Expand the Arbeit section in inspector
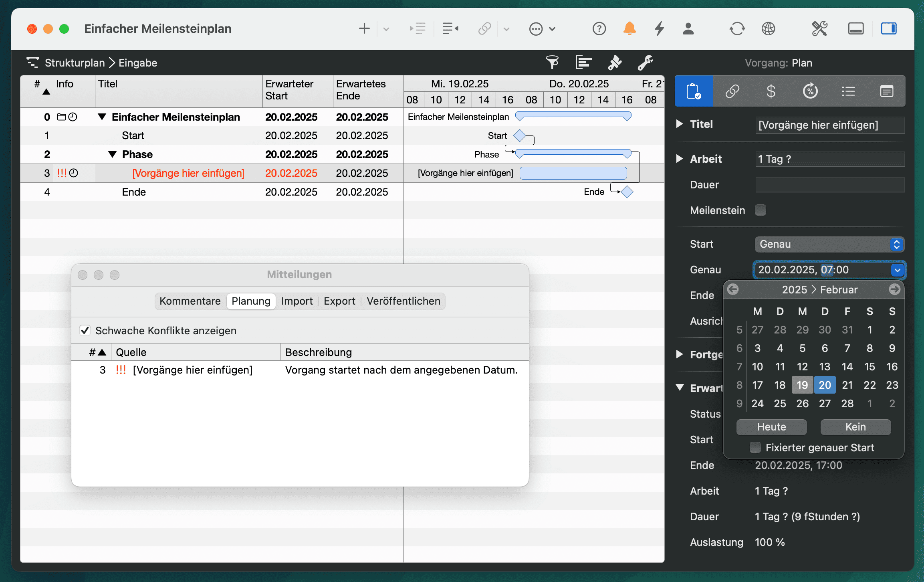This screenshot has height=582, width=924. 680,159
